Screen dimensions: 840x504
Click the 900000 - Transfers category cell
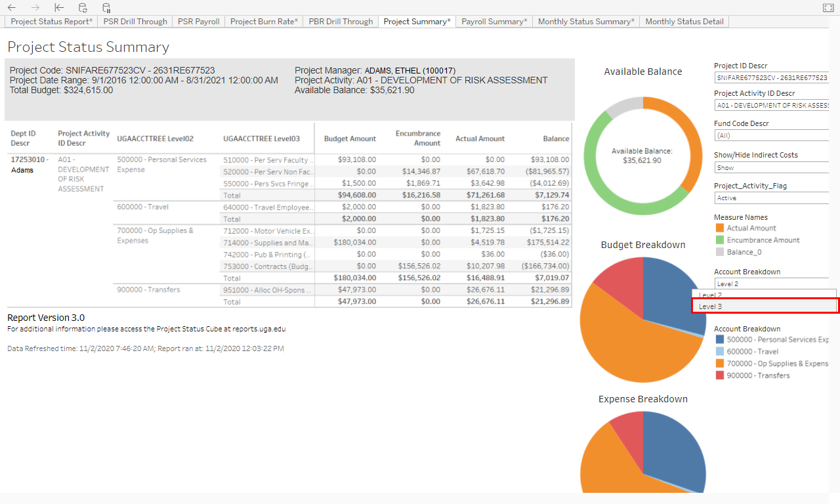click(x=148, y=289)
